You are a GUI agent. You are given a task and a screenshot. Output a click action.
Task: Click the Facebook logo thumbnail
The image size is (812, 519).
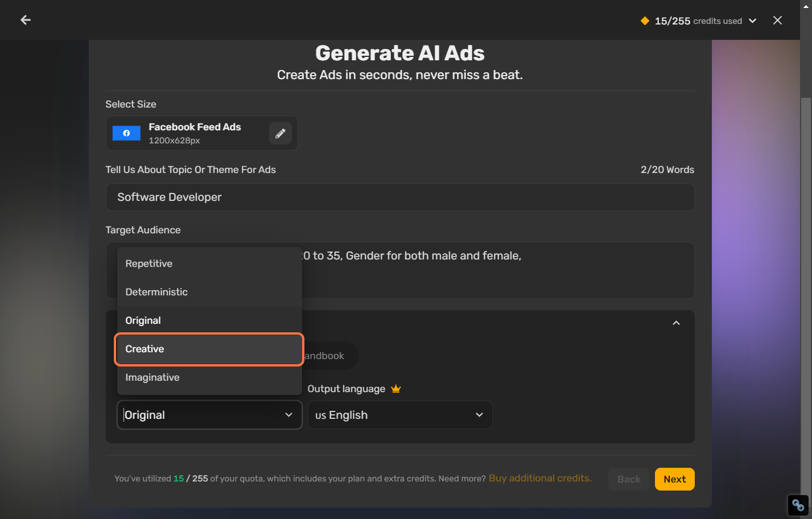(x=126, y=133)
